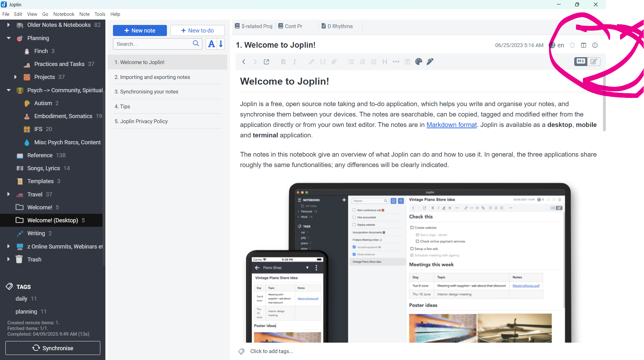This screenshot has height=360, width=644.
Task: Switch to the $-related Proj note tab
Action: (x=254, y=26)
